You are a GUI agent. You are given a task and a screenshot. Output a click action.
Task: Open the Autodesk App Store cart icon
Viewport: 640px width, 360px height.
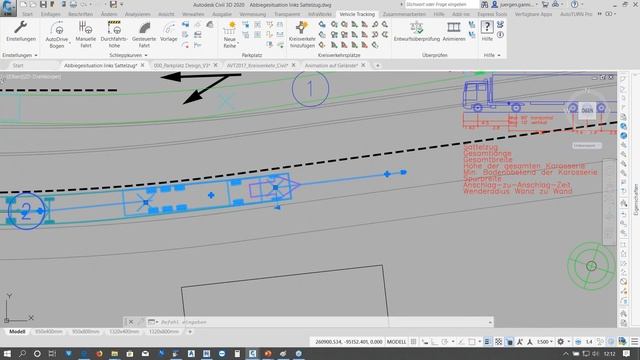(545, 4)
